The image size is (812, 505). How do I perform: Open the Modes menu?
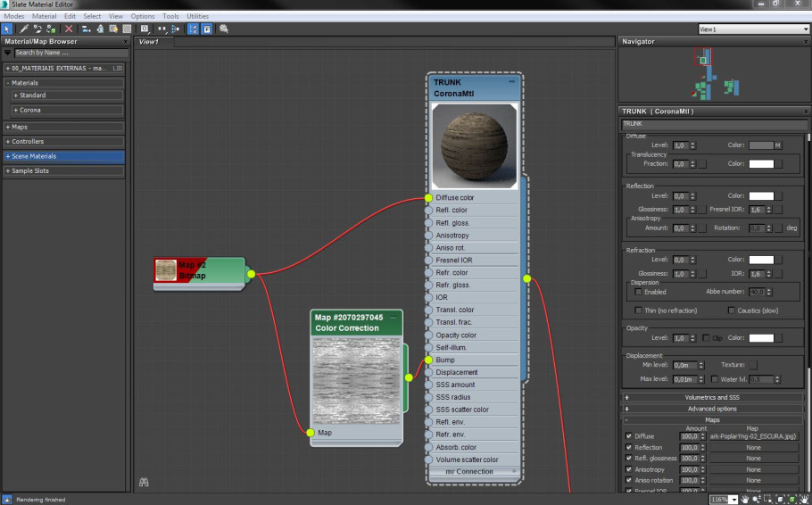coord(14,16)
